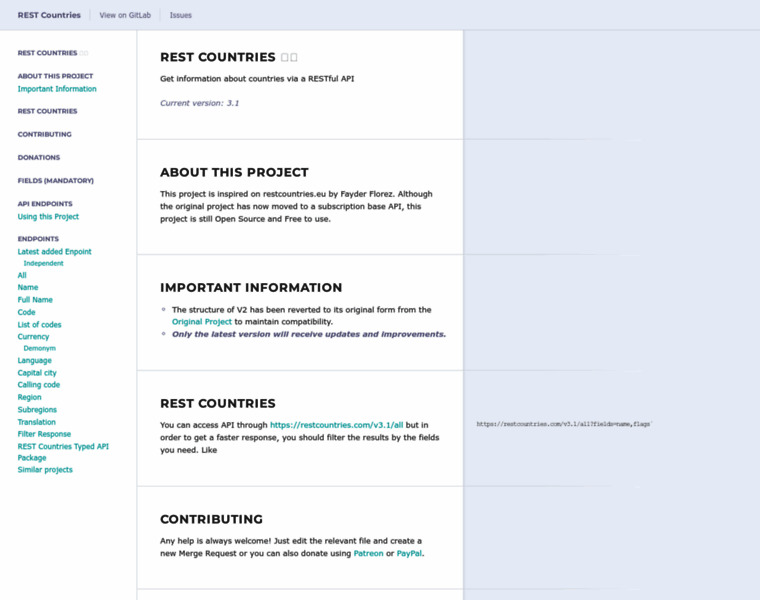The image size is (760, 600).
Task: Open Subregions sidebar link
Action: (37, 410)
